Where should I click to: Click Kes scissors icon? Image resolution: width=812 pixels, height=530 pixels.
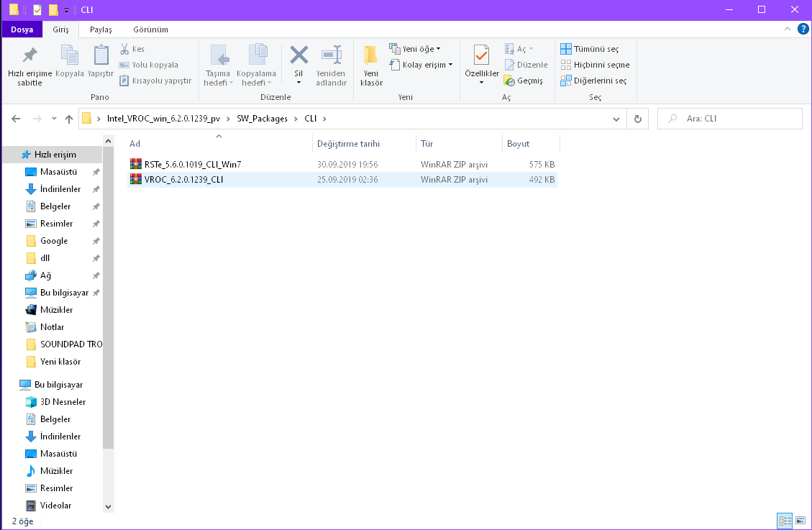[x=124, y=49]
